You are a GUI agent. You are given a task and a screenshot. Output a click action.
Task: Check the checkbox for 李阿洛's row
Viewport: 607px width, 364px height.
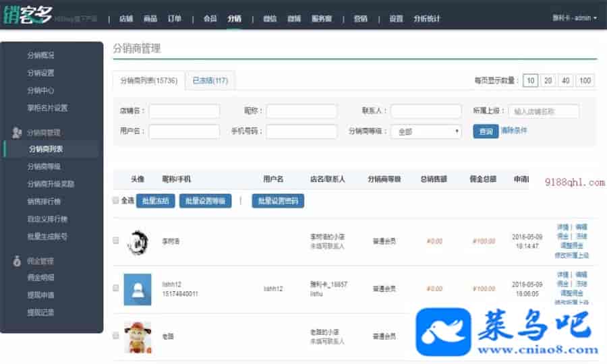click(x=115, y=241)
